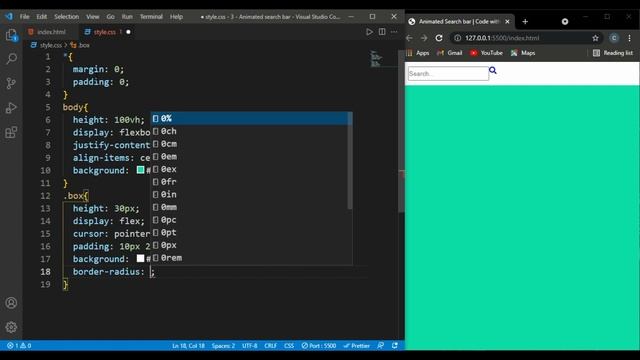The image size is (640, 360).
Task: Open a new browser tab
Action: coord(525,22)
